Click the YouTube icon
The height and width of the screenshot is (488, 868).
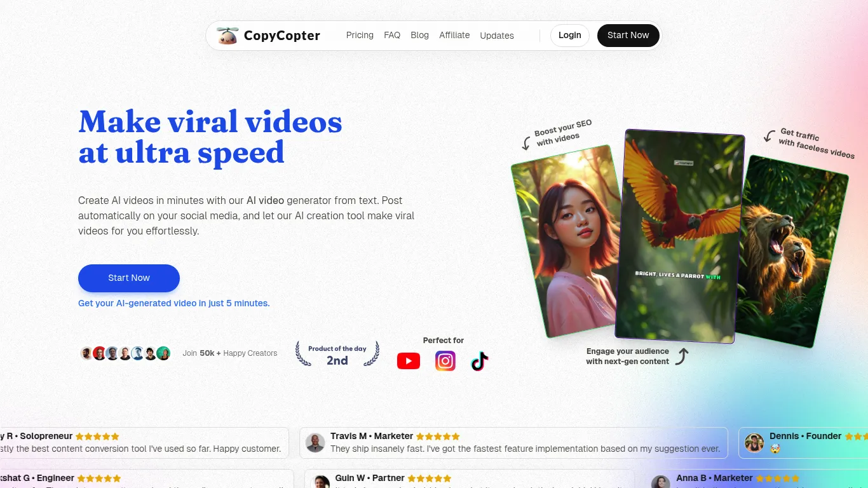pyautogui.click(x=408, y=361)
